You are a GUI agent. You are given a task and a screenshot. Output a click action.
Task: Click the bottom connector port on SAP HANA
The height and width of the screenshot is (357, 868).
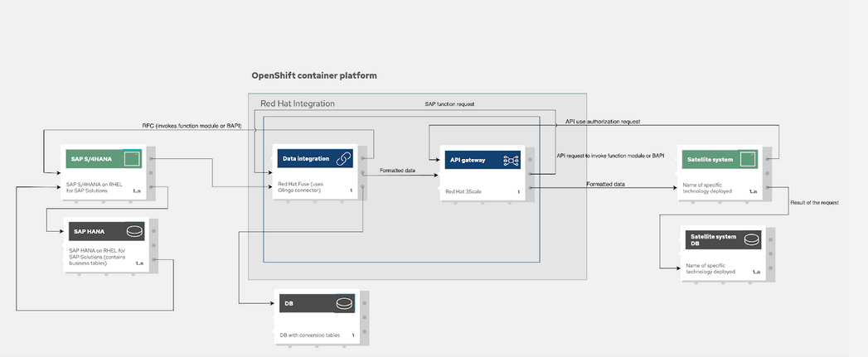pos(154,259)
